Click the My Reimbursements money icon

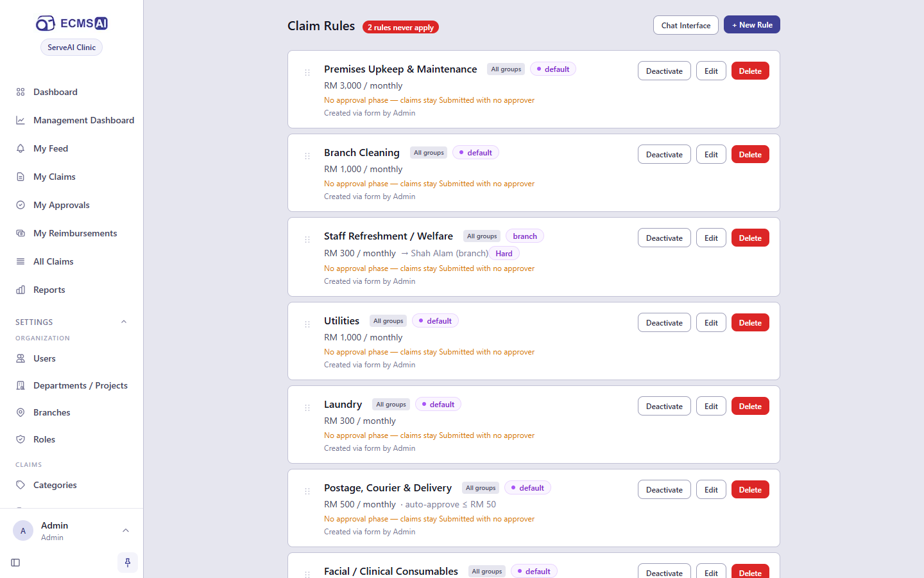[21, 233]
